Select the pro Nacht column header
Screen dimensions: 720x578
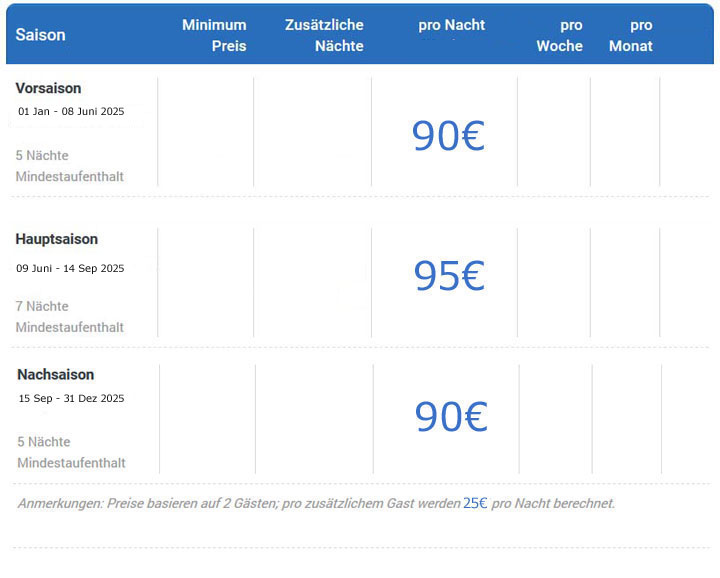click(x=451, y=26)
